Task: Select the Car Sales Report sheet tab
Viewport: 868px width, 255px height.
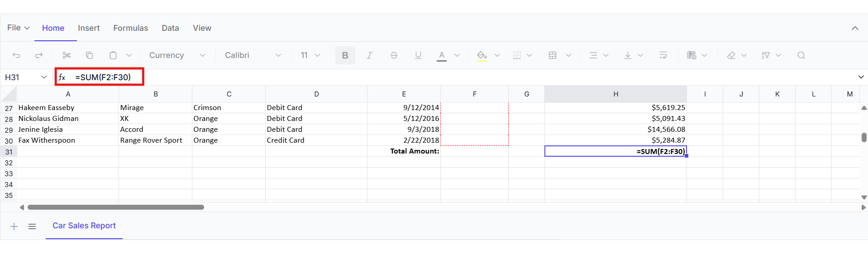Action: [x=84, y=226]
